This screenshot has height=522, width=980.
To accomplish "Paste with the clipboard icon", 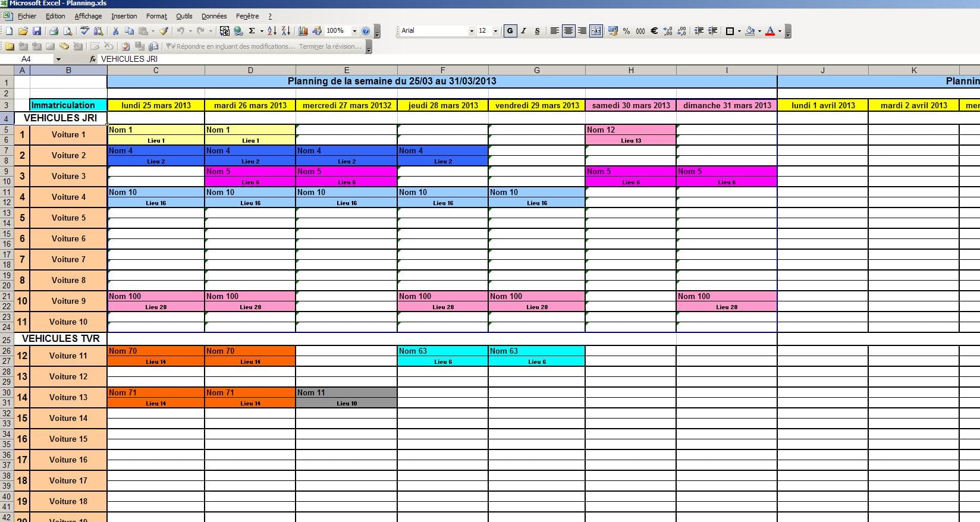I will pos(143,31).
